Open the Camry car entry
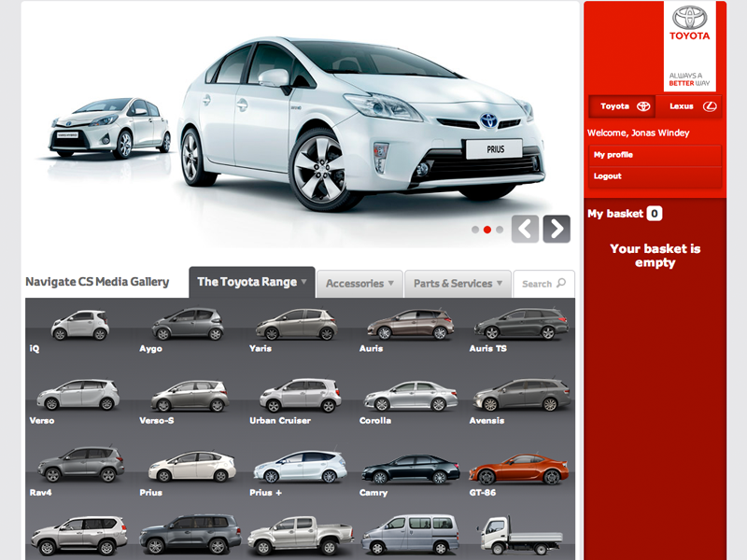Screen dimensions: 747x560 point(409,469)
